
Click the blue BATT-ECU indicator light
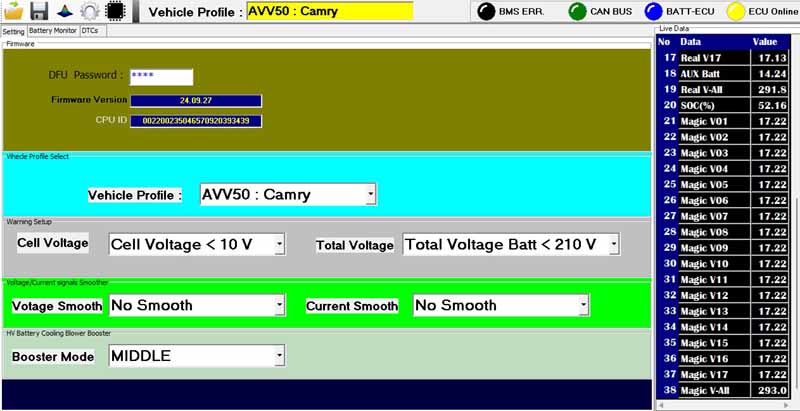click(x=652, y=12)
